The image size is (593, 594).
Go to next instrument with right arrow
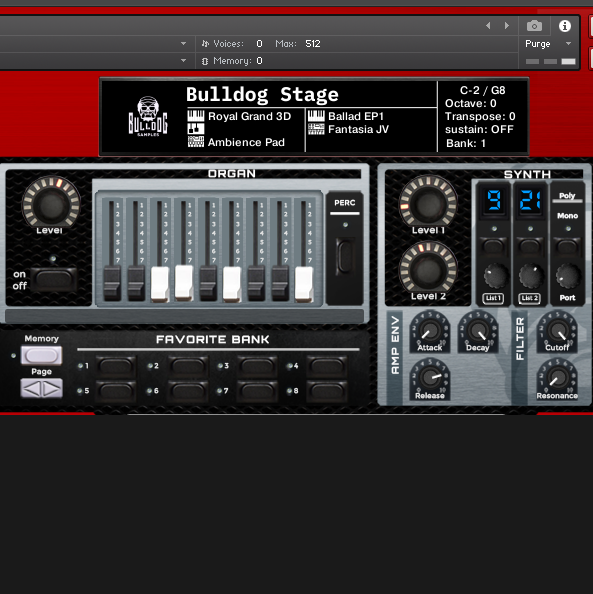507,25
